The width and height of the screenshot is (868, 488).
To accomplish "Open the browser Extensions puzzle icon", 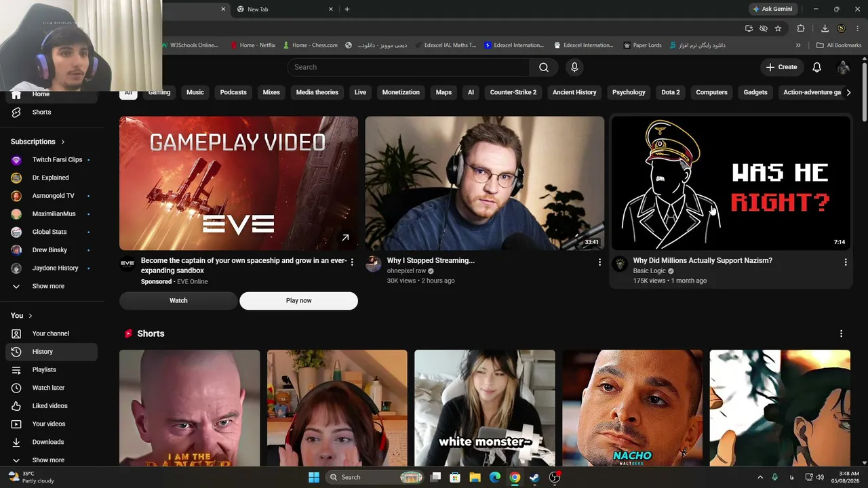I will (801, 28).
